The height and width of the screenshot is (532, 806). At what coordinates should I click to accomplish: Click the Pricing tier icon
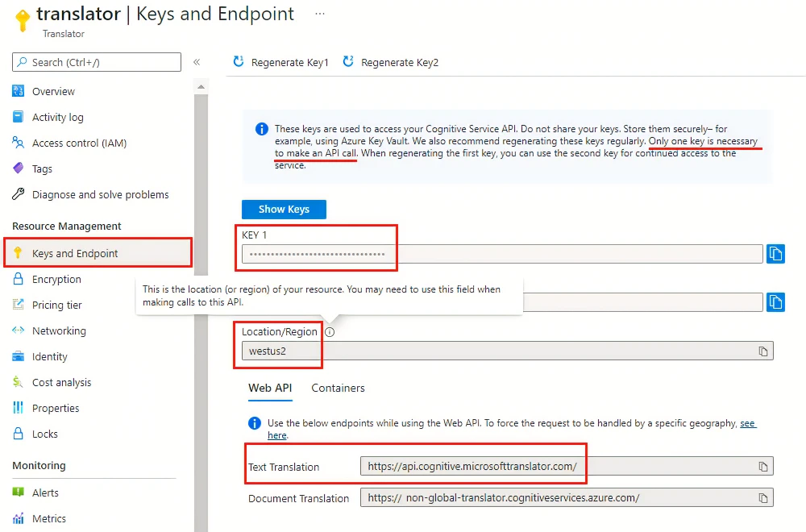click(x=18, y=305)
